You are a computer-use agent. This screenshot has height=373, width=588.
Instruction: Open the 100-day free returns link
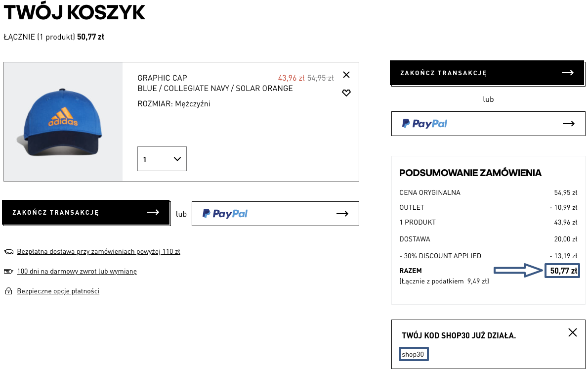[77, 272]
